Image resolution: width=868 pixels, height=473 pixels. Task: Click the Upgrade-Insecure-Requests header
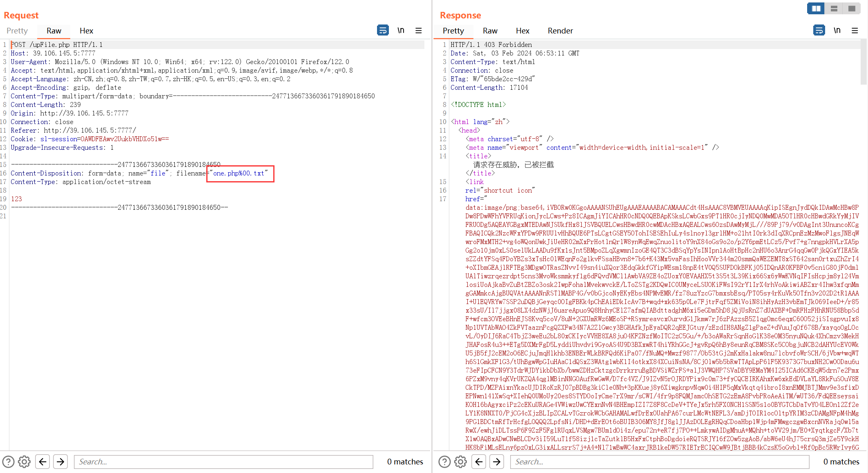click(x=62, y=147)
